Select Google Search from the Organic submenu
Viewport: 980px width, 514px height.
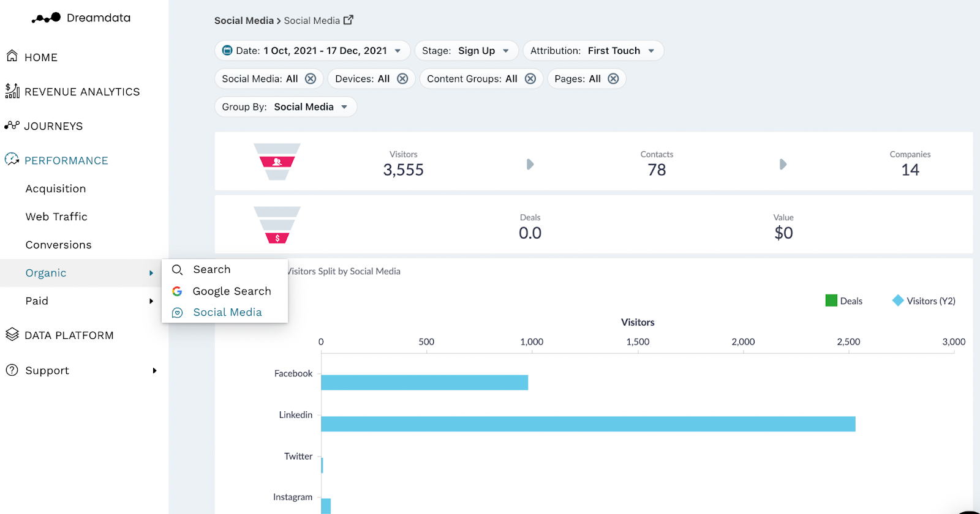point(232,291)
